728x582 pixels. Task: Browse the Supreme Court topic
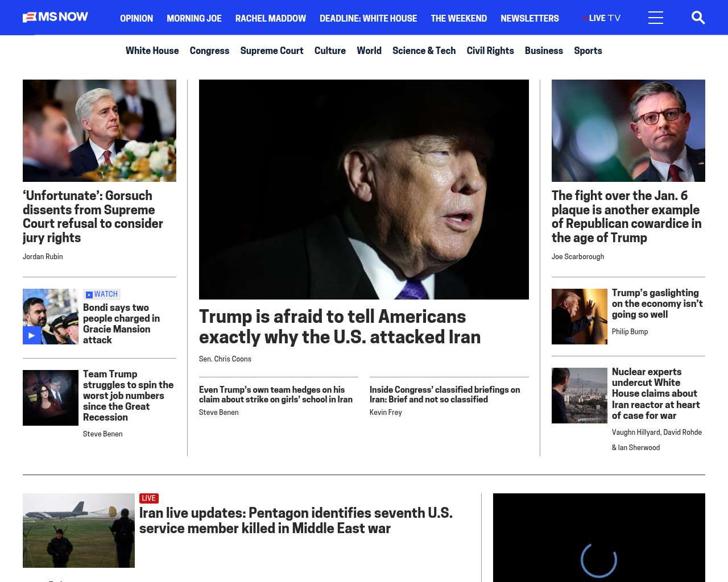pos(272,51)
